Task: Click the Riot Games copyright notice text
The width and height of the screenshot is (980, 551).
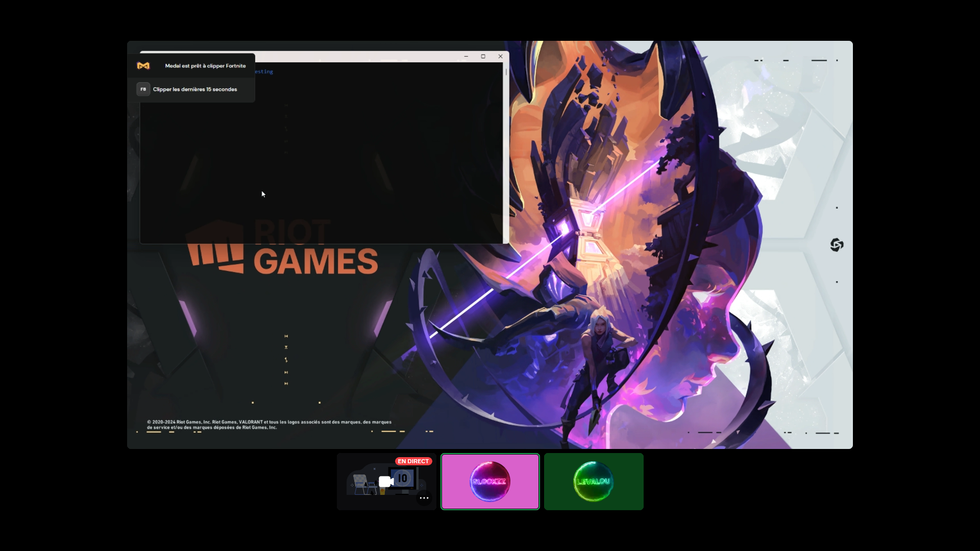Action: click(x=269, y=425)
